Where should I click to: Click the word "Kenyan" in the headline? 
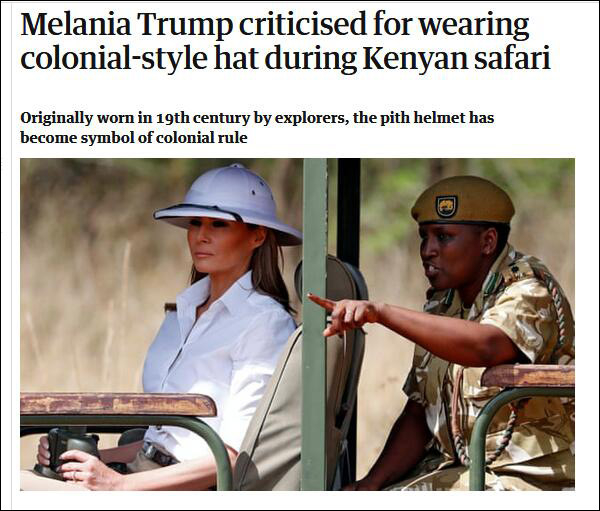[415, 59]
